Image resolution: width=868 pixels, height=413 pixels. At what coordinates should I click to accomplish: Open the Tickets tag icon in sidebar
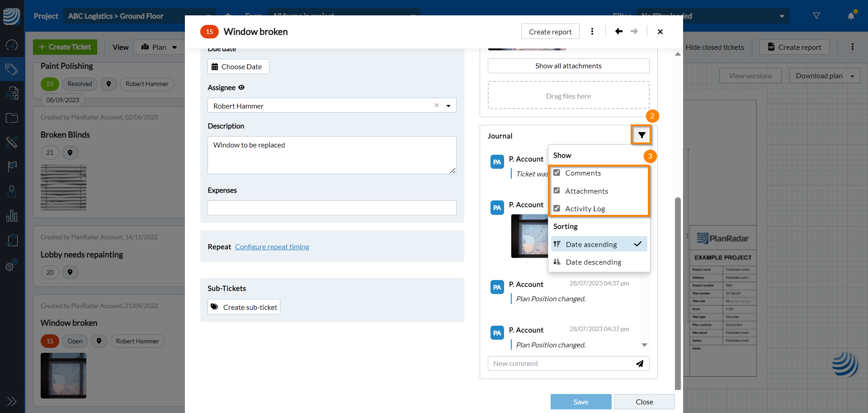pyautogui.click(x=11, y=69)
